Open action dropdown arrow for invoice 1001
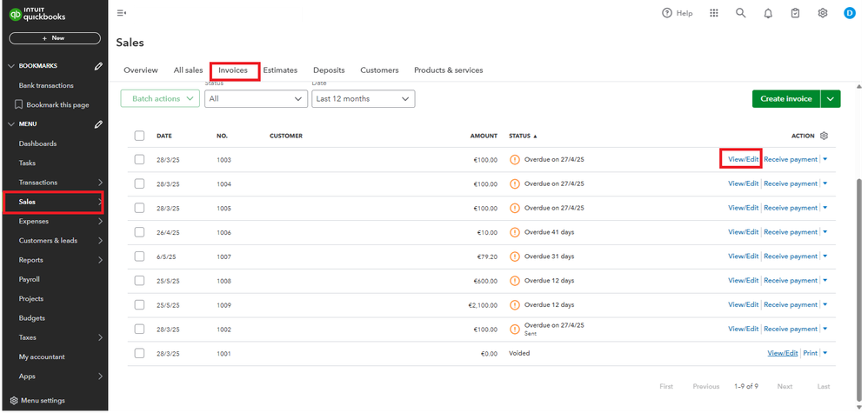Viewport: 868px width, 413px height. click(x=825, y=353)
